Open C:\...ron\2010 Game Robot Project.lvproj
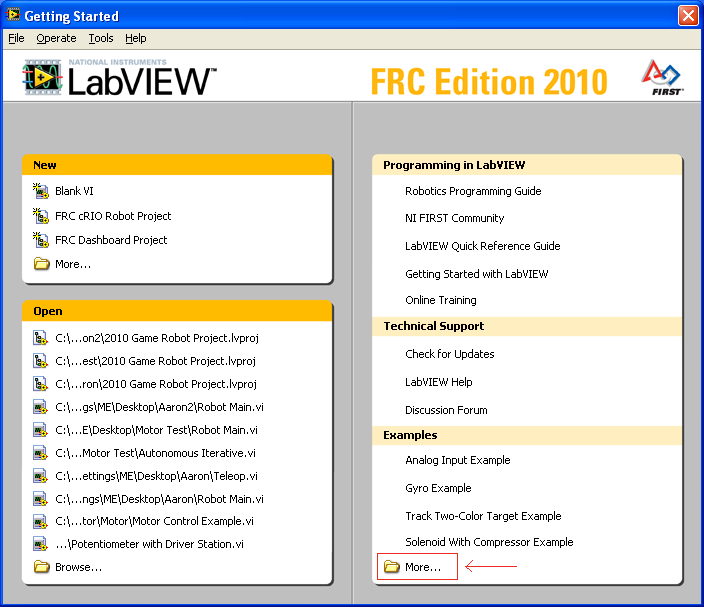Screen dimensions: 704x607 156,384
